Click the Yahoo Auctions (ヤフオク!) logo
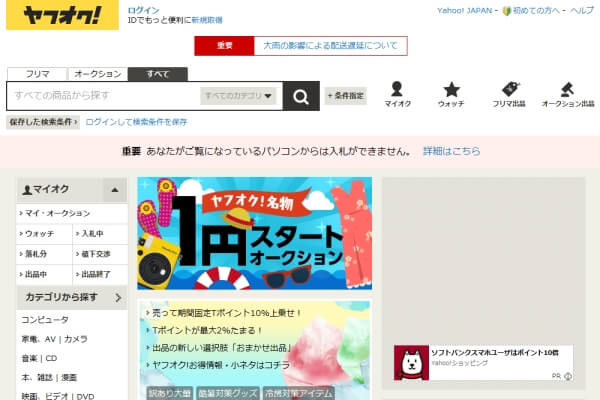Screen dimensions: 600x400 (60, 16)
